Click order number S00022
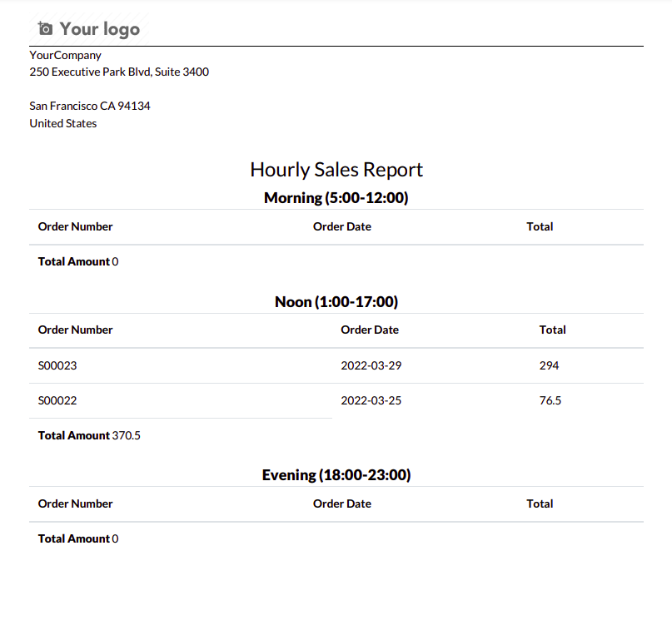The height and width of the screenshot is (630, 672). pos(57,400)
